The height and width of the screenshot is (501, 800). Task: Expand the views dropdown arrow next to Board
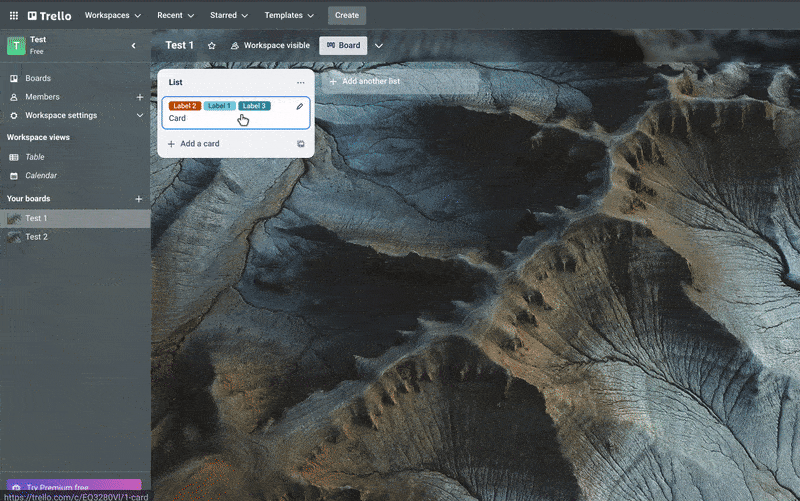pos(379,45)
